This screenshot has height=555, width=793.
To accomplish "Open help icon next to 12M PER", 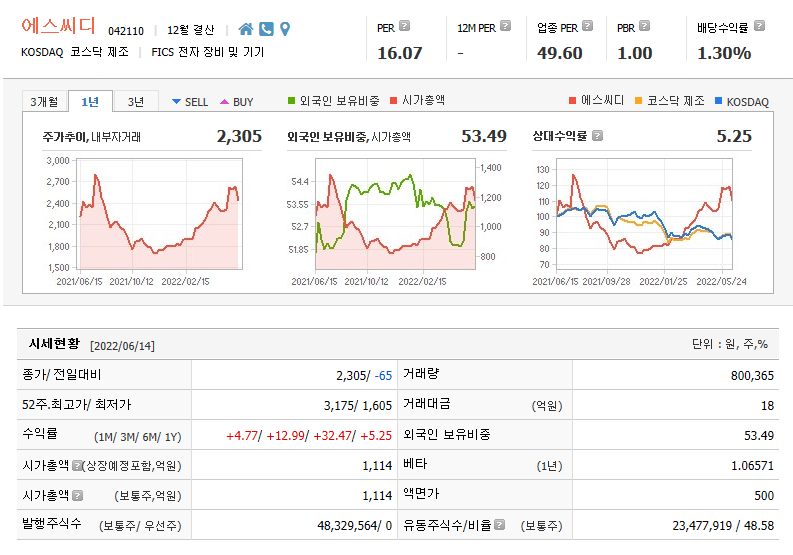I will [505, 26].
